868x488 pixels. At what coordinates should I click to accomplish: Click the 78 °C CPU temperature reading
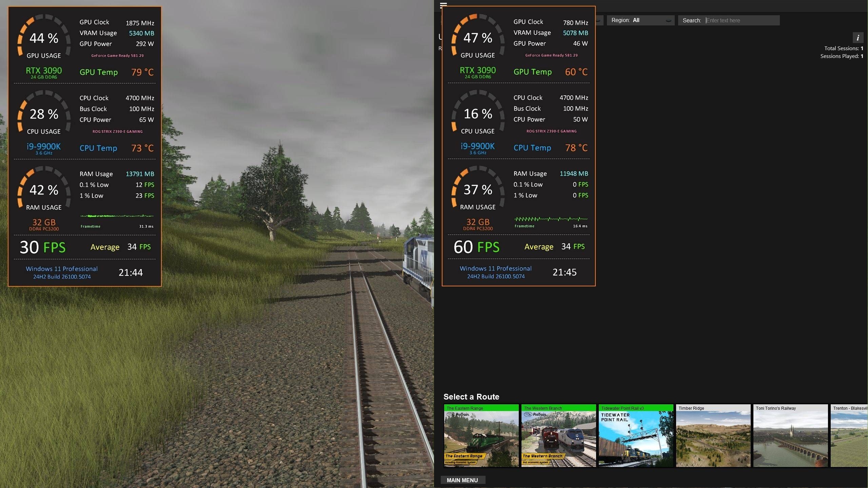pos(576,148)
